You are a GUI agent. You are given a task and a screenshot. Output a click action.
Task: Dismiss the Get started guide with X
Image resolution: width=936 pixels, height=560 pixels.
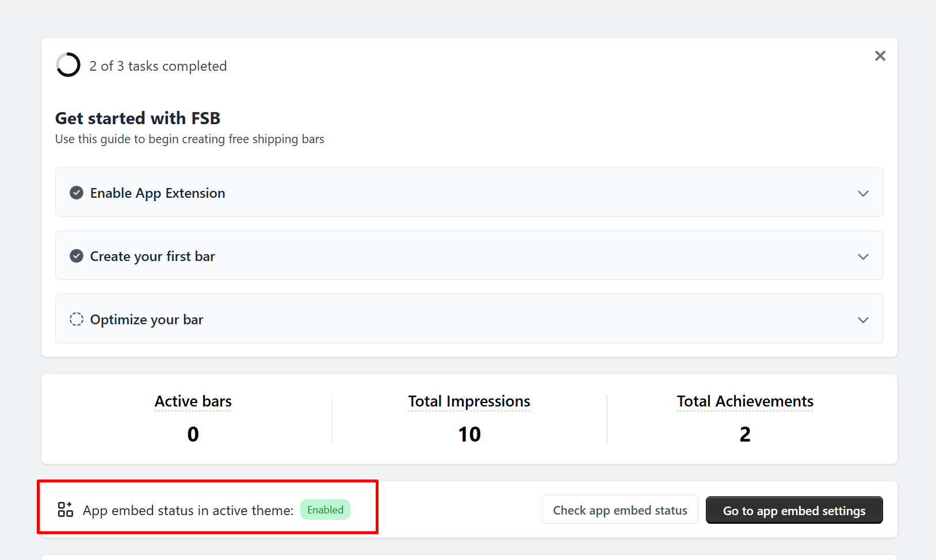[x=880, y=56]
